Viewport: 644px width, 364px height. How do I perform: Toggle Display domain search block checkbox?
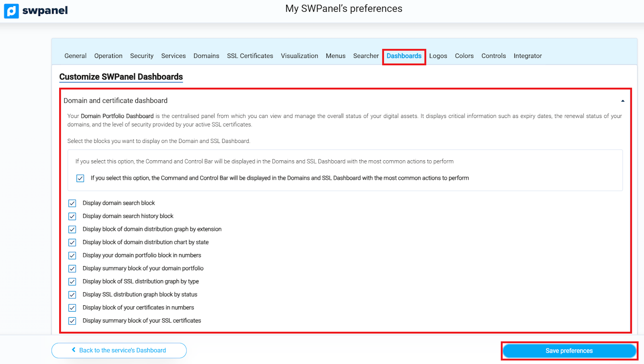pyautogui.click(x=72, y=203)
